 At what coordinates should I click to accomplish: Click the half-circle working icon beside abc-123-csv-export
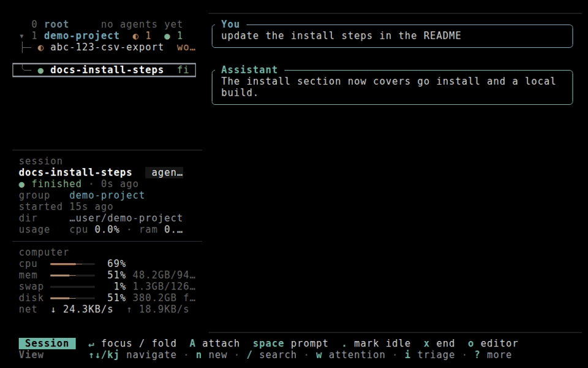(40, 48)
